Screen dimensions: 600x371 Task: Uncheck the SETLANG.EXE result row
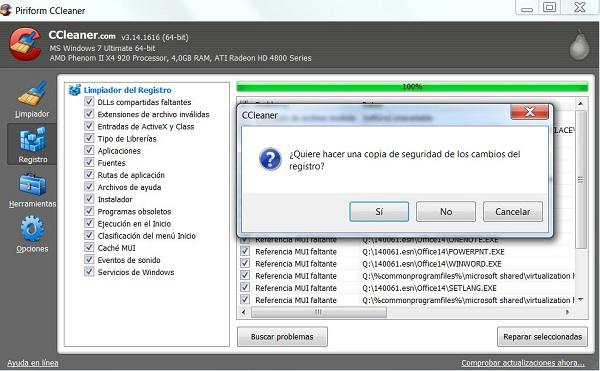(245, 288)
